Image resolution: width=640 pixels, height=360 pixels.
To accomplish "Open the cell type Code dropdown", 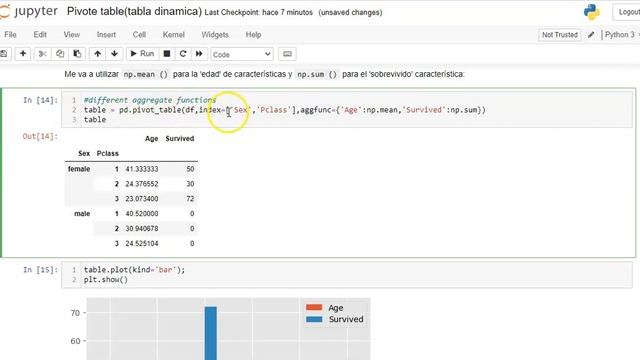I will click(x=242, y=54).
